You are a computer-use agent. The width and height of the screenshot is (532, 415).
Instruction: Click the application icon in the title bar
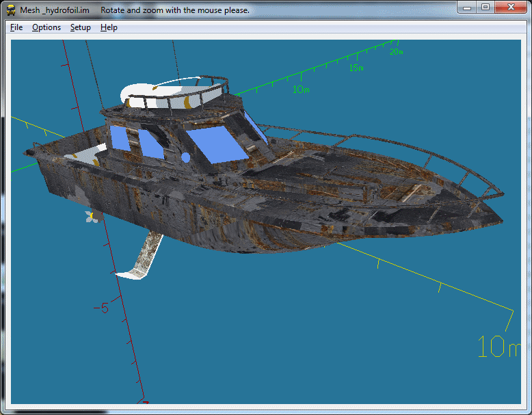(11, 10)
